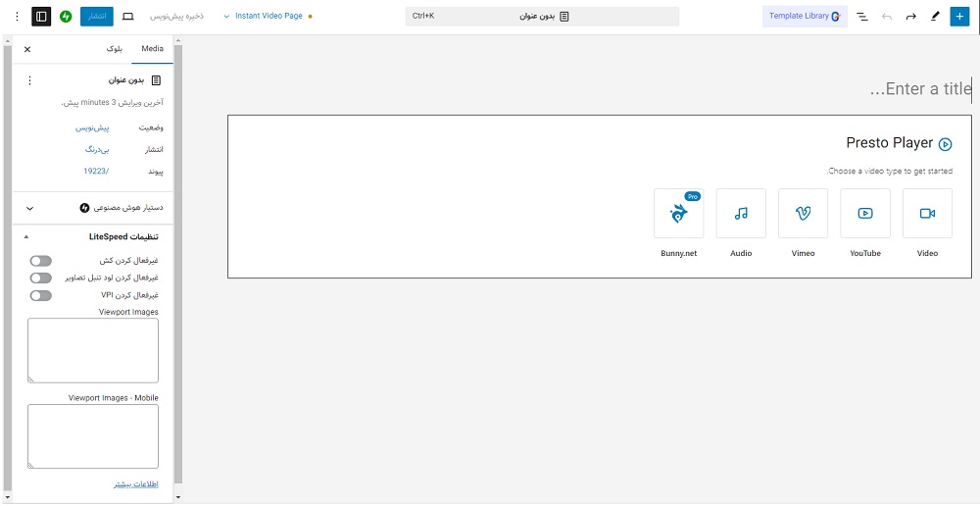Click the blue publish button
The image size is (980, 506).
pos(97,17)
